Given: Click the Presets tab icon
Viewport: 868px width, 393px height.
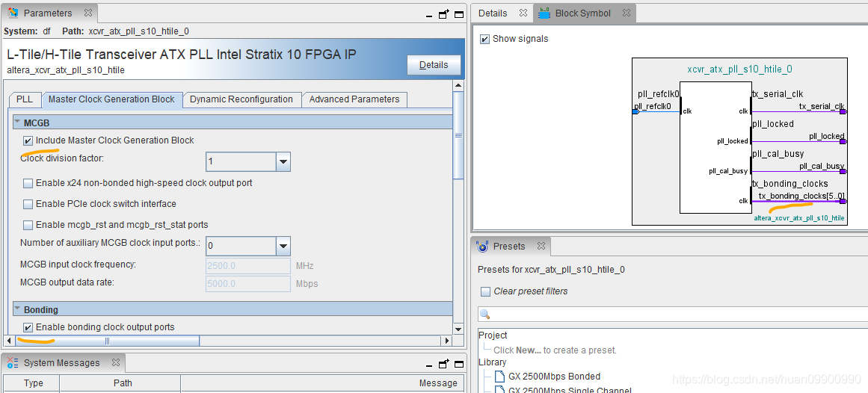Looking at the screenshot, I should (483, 246).
